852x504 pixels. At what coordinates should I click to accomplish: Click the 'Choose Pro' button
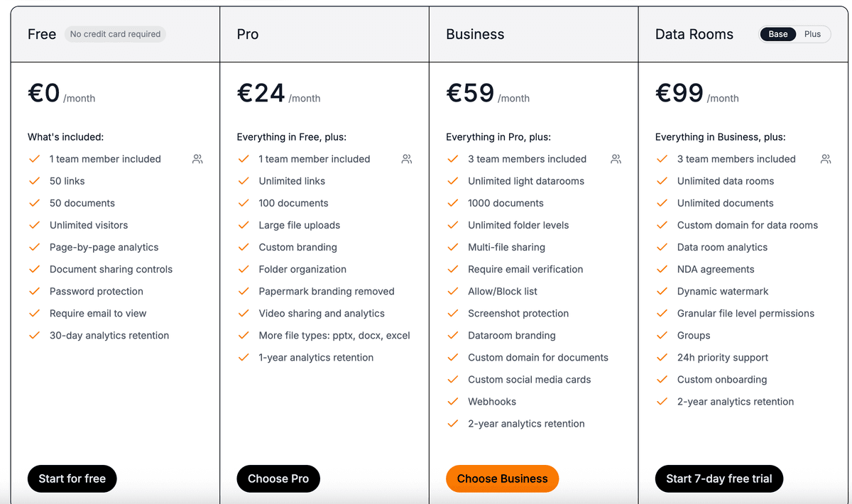(278, 478)
